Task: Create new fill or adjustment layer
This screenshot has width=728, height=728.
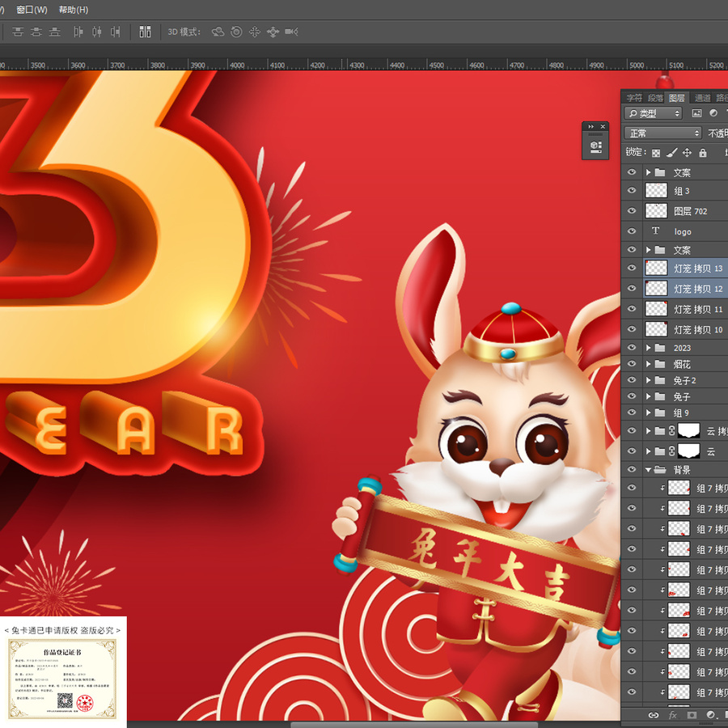Action: [710, 715]
